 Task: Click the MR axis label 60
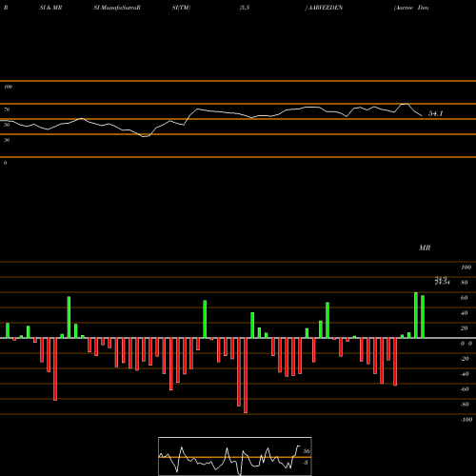tap(465, 298)
